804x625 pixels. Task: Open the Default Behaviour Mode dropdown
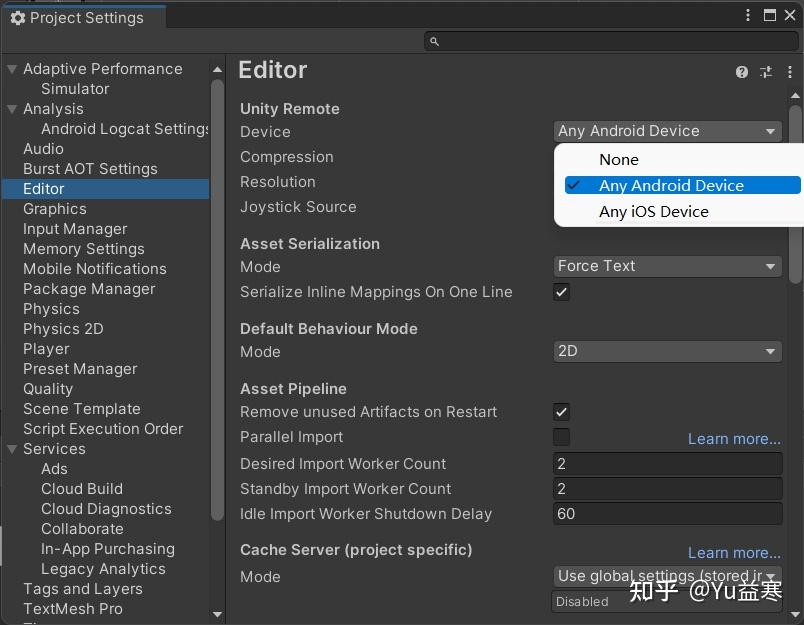[x=667, y=351]
